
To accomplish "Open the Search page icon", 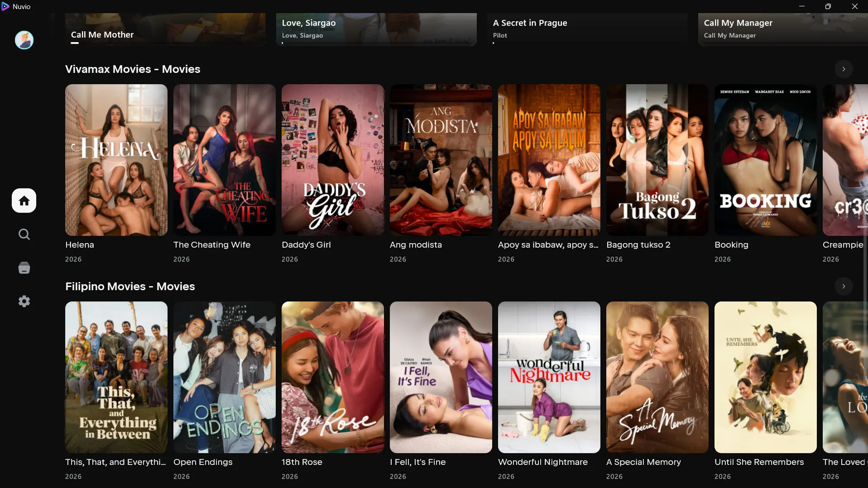I will coord(24,234).
